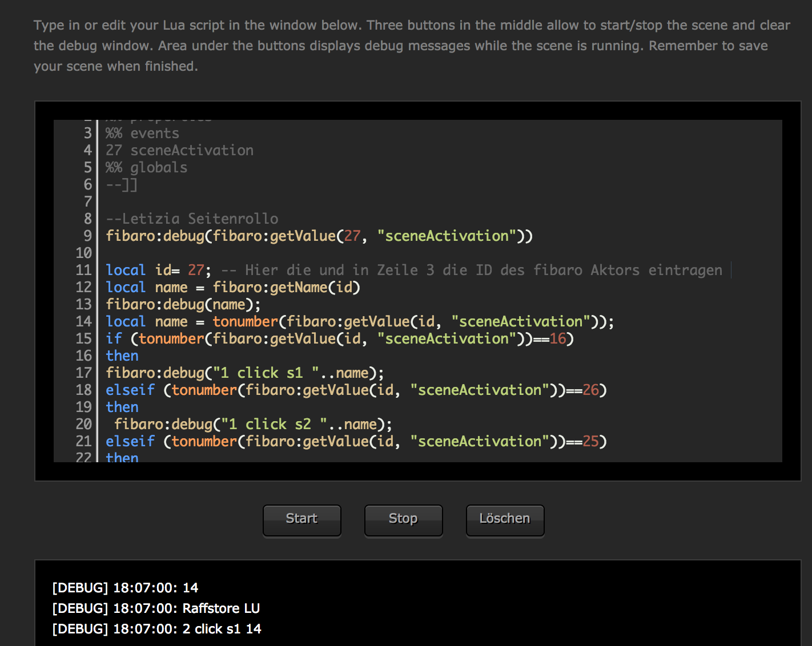Click the '1 click s1' debug string line

tap(244, 373)
